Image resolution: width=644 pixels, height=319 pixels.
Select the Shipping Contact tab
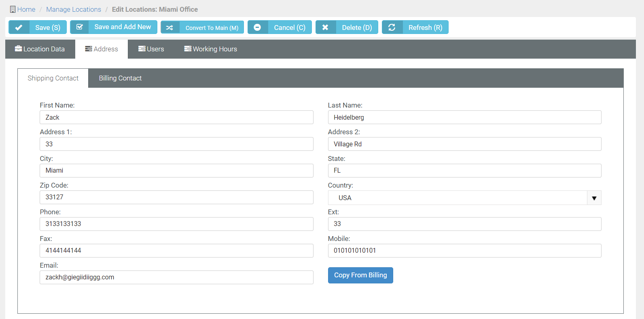click(x=53, y=78)
